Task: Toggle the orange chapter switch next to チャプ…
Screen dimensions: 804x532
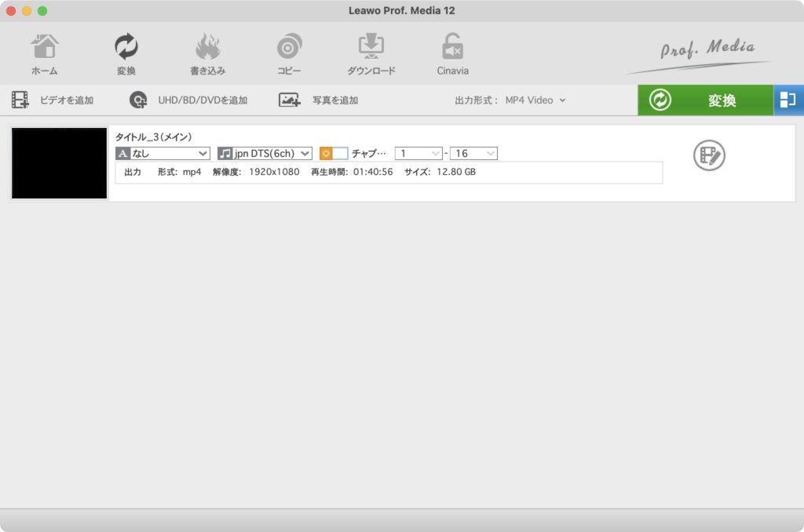Action: tap(334, 154)
